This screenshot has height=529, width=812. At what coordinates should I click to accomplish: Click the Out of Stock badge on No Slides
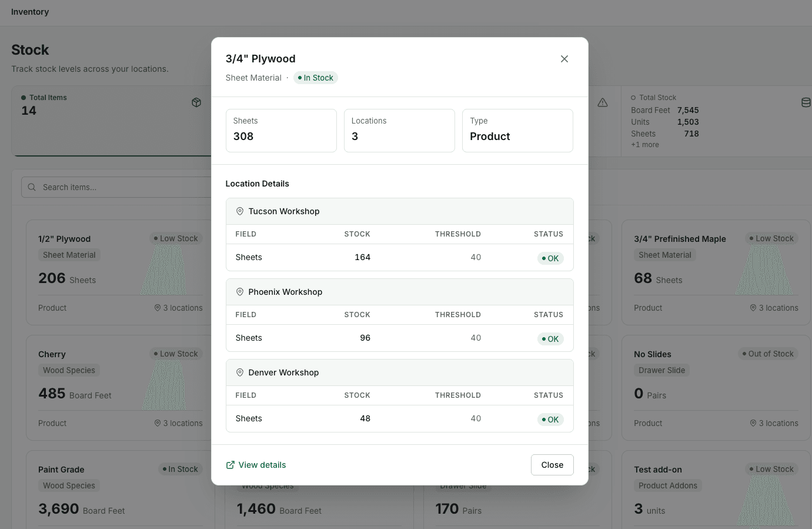pyautogui.click(x=768, y=354)
